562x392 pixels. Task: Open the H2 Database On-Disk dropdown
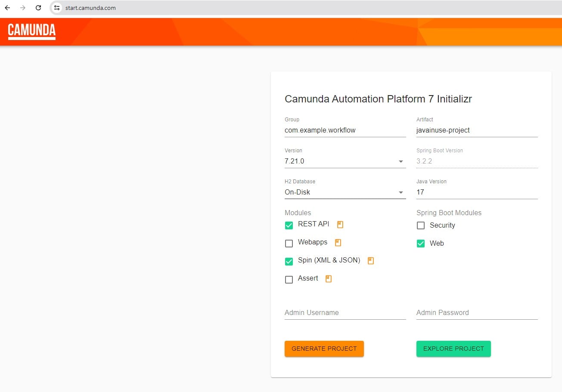point(345,192)
